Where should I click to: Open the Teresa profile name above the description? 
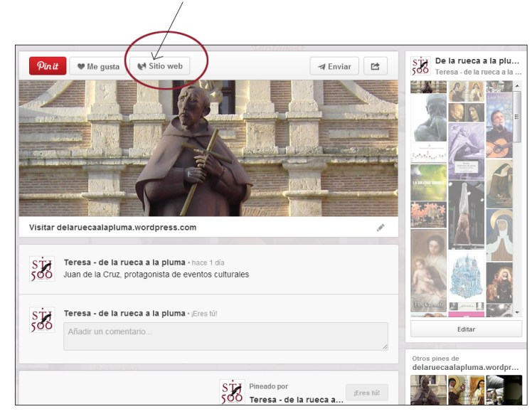124,262
